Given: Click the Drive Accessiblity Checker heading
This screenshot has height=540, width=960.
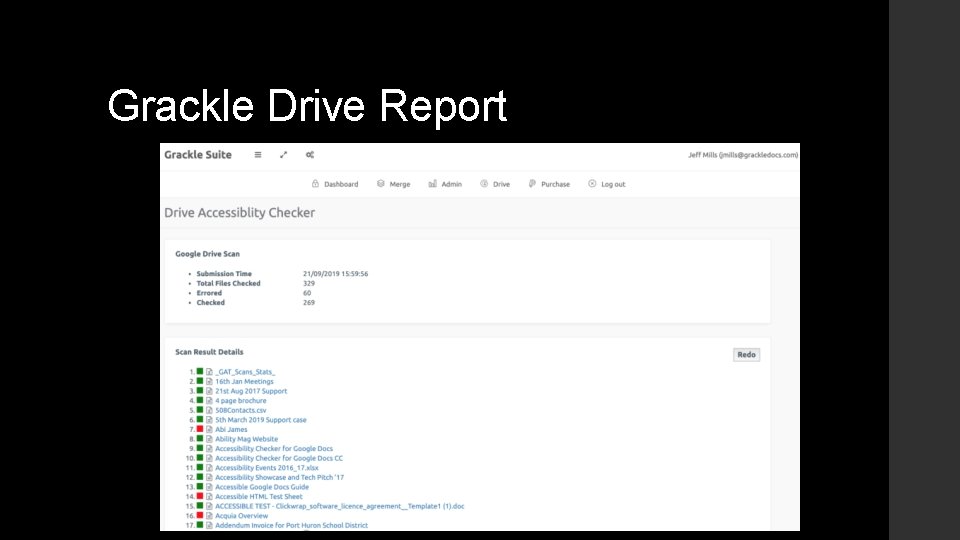Looking at the screenshot, I should (239, 212).
